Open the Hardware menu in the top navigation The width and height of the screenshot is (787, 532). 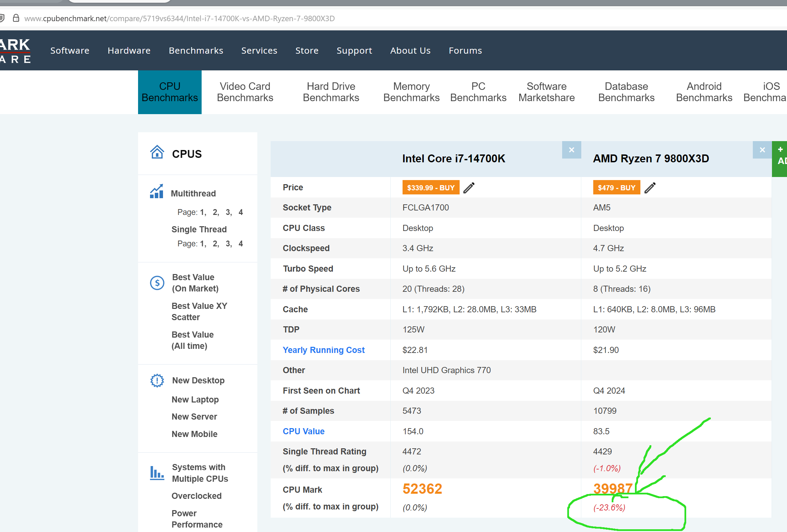point(129,51)
